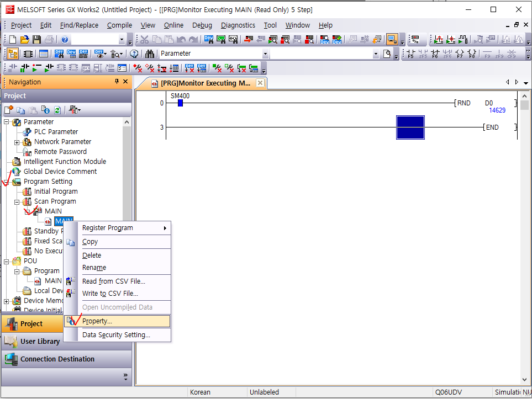532x399 pixels.
Task: Click the Open Project folder icon
Action: coord(24,40)
